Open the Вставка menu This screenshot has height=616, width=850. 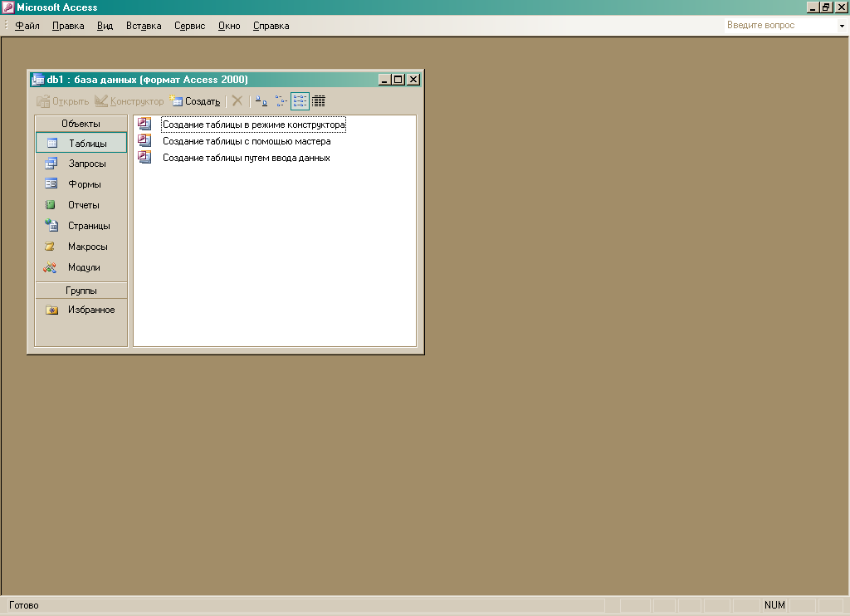coord(144,26)
